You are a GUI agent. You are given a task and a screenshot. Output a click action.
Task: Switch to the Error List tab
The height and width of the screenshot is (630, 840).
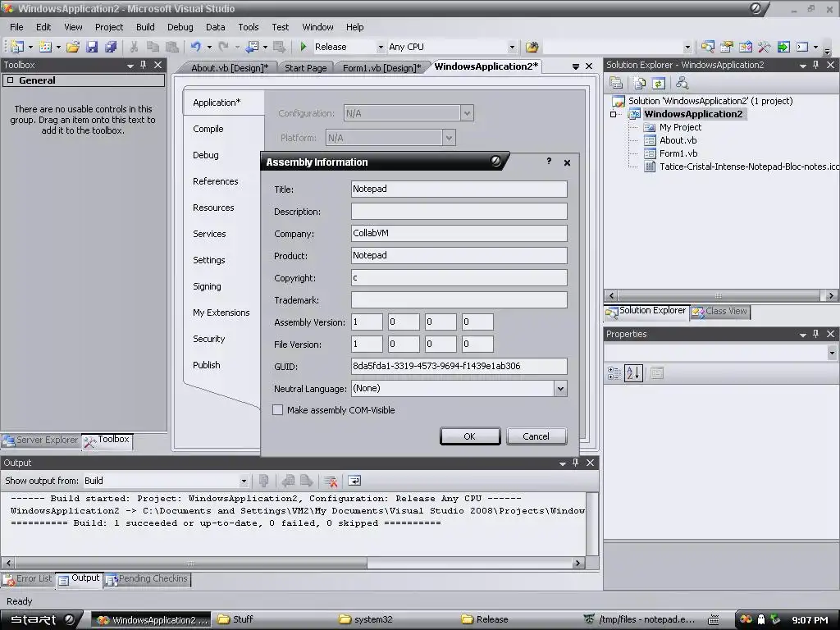tap(28, 579)
